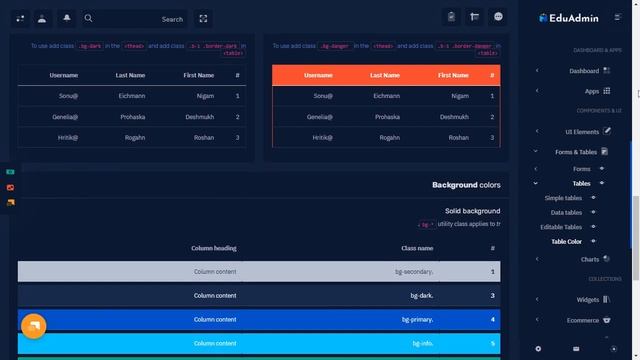Click the Ecommerce basket icon
This screenshot has width=640, height=360.
tap(607, 320)
